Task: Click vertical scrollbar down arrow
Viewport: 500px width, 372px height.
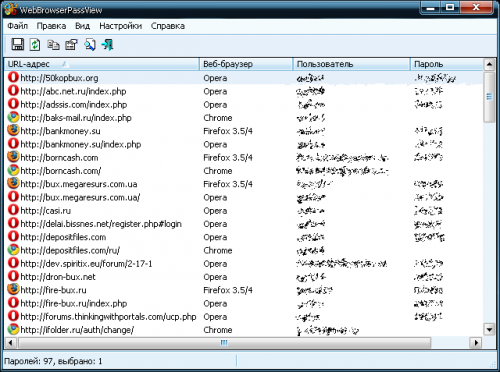Action: [489, 330]
